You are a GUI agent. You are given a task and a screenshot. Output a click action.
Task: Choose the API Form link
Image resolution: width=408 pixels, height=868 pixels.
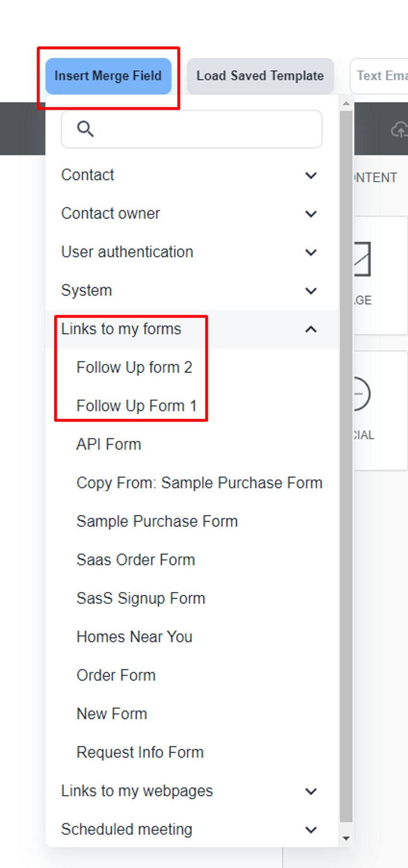[108, 444]
